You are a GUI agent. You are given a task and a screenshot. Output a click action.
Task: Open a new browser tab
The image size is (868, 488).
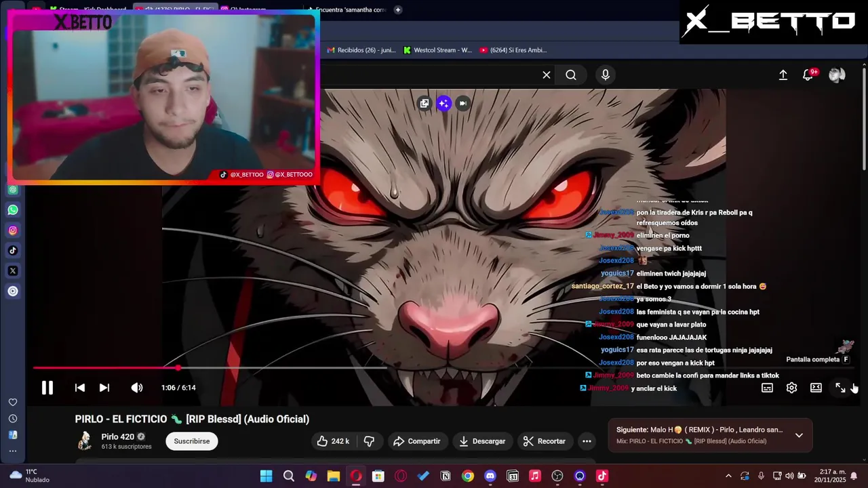(x=398, y=9)
